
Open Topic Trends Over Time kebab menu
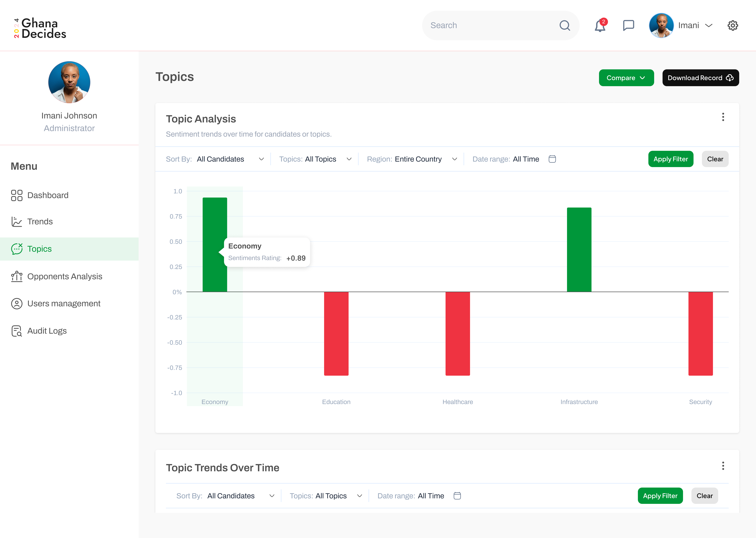coord(723,466)
